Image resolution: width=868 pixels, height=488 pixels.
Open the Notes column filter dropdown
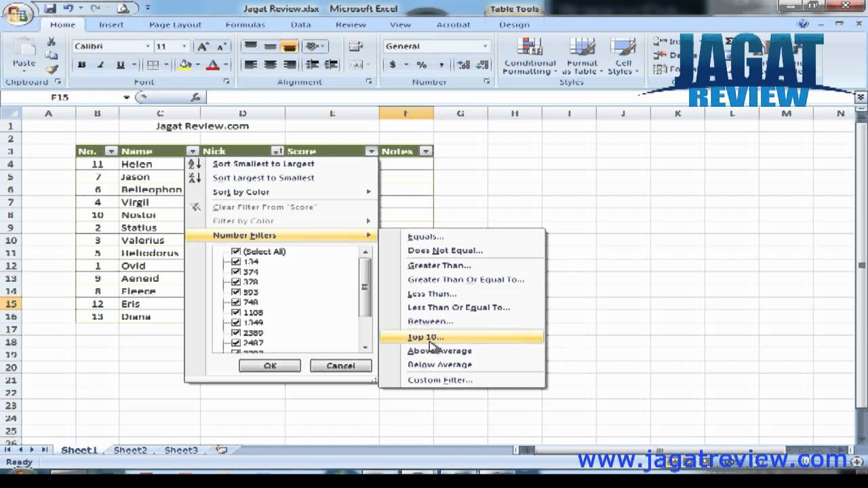(426, 151)
